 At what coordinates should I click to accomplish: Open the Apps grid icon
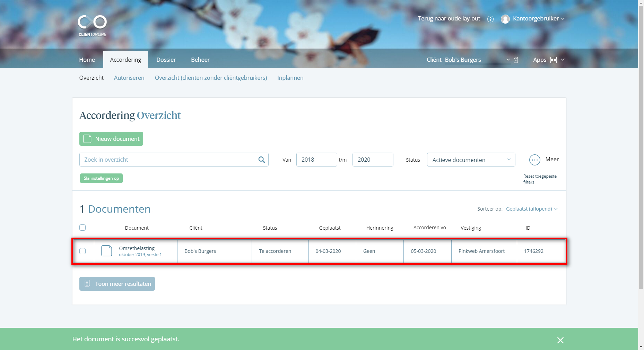(554, 60)
